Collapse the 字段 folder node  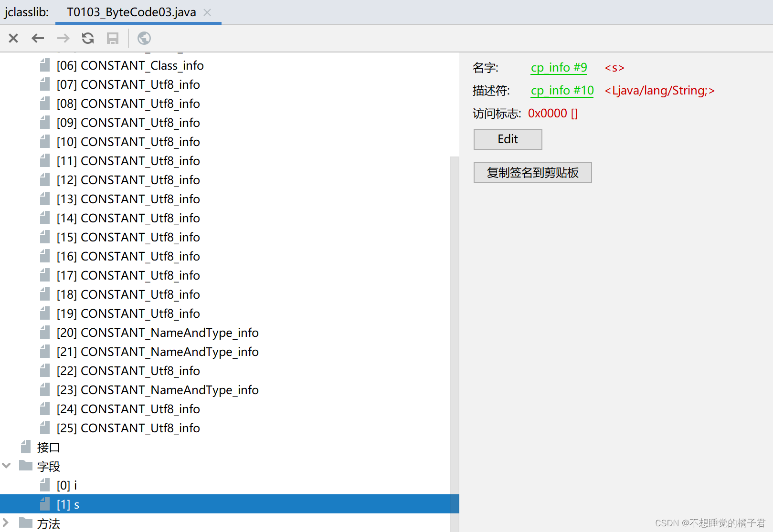pos(6,466)
